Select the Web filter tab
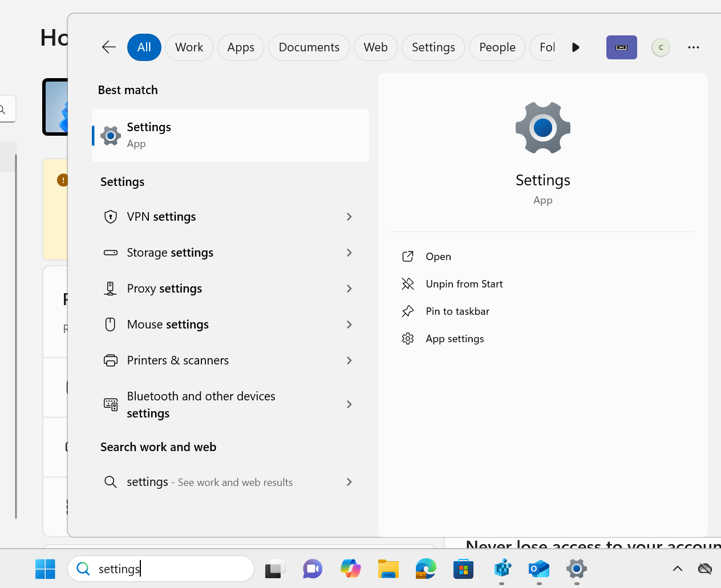721x588 pixels. pos(376,47)
